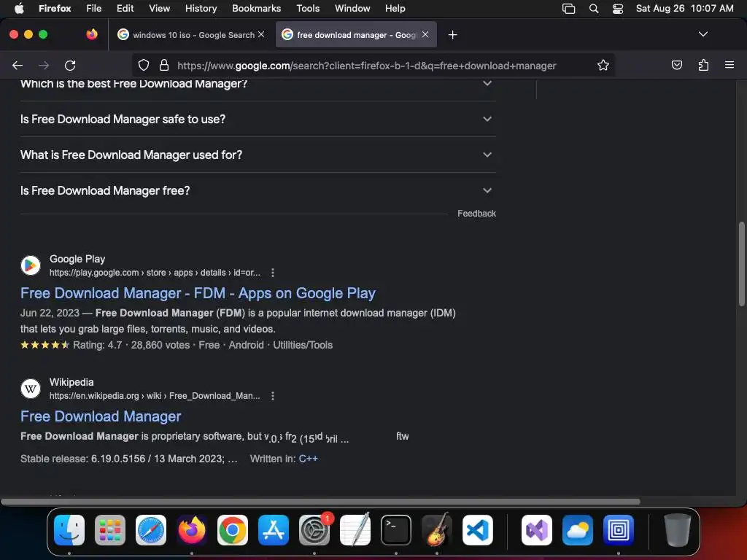Screen dimensions: 747x560
Task: Launch GarageBand from the Dock
Action: (x=437, y=530)
